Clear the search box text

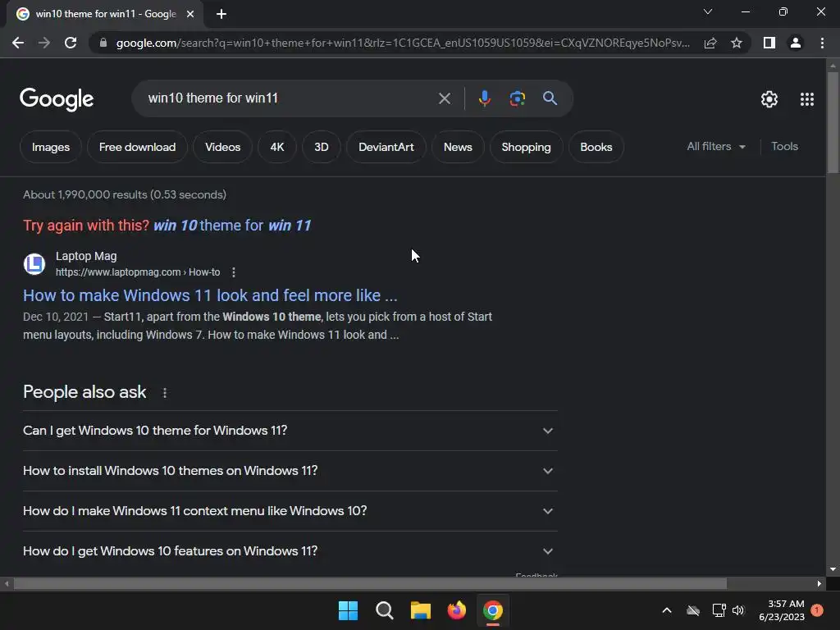tap(444, 98)
